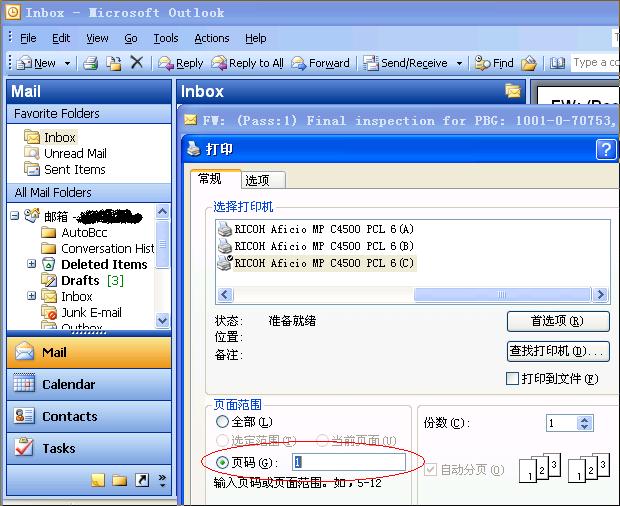Select the 页码(G) radio button
620x506 pixels.
(223, 462)
